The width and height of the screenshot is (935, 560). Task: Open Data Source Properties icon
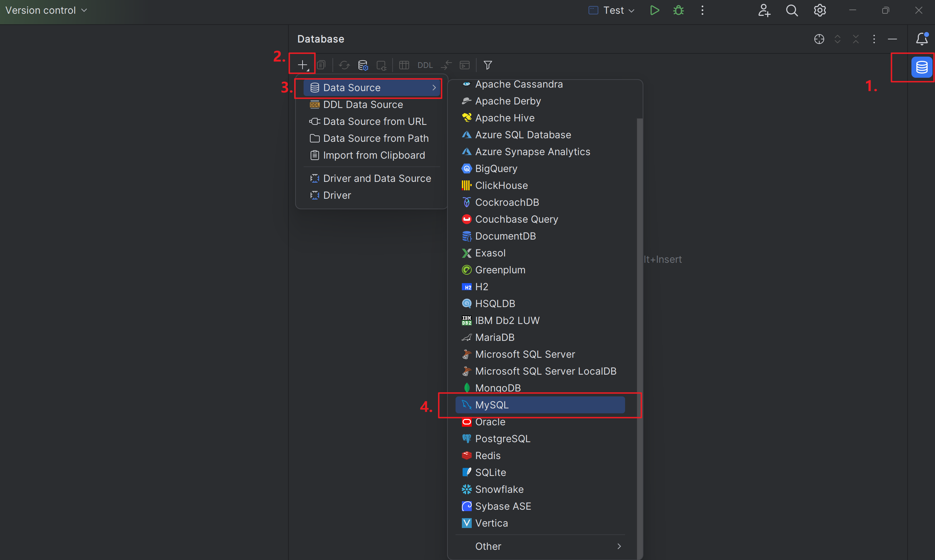(x=363, y=65)
